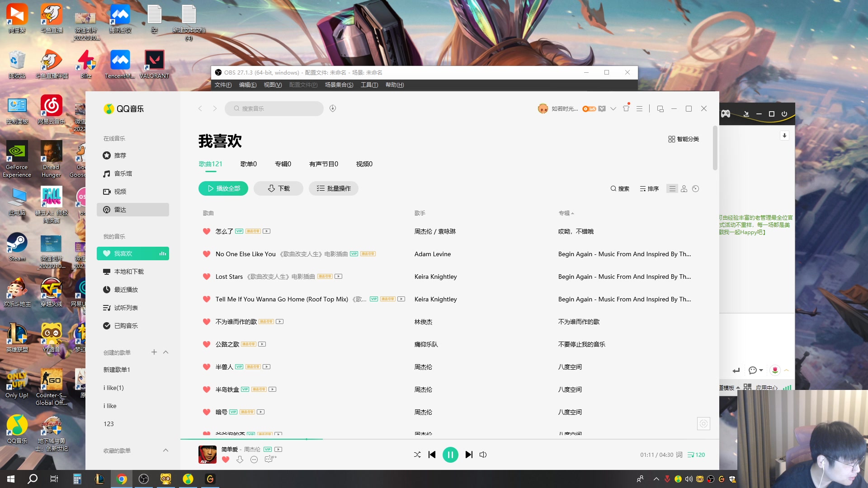868x488 pixels.
Task: Open singer Adam Levine link
Action: pos(433,254)
